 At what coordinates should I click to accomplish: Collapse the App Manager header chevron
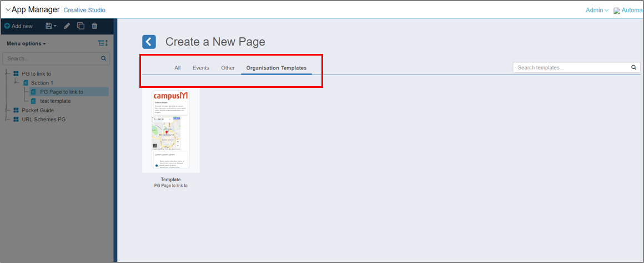[x=8, y=9]
